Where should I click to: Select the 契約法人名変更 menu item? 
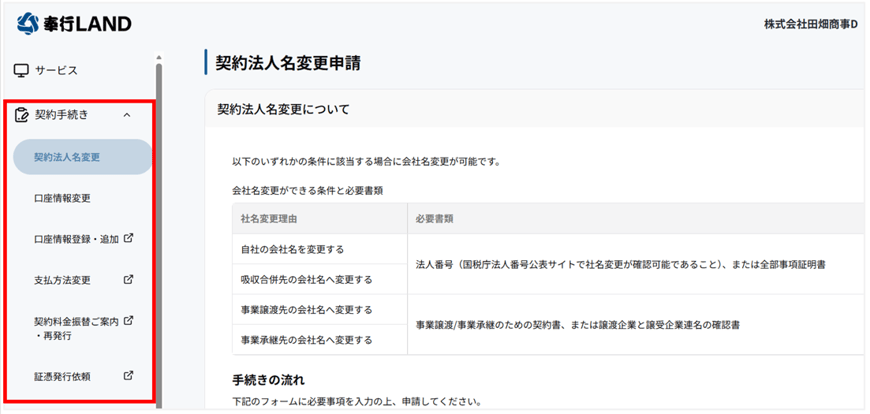(x=67, y=157)
